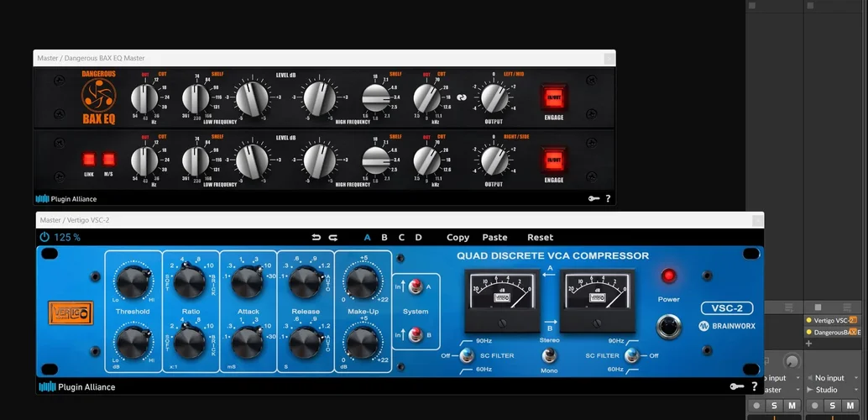Click the Left/Mid OUTPUT knob on BAX EQ
The height and width of the screenshot is (420, 868).
point(494,97)
